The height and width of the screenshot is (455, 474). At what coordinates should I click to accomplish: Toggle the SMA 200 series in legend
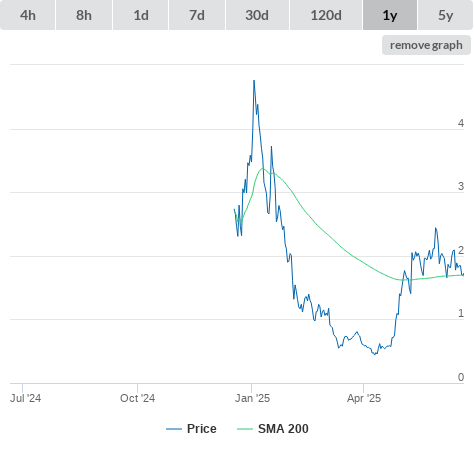coord(273,429)
